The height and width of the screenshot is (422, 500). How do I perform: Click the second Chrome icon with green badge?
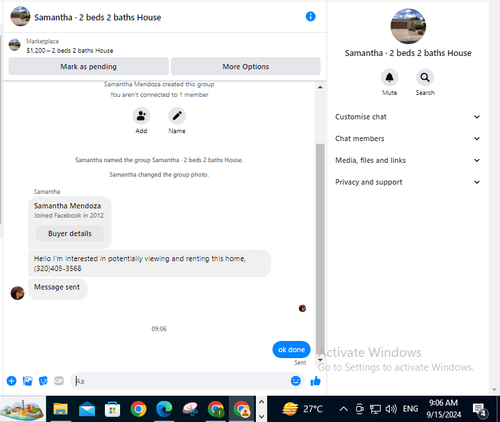coord(216,409)
